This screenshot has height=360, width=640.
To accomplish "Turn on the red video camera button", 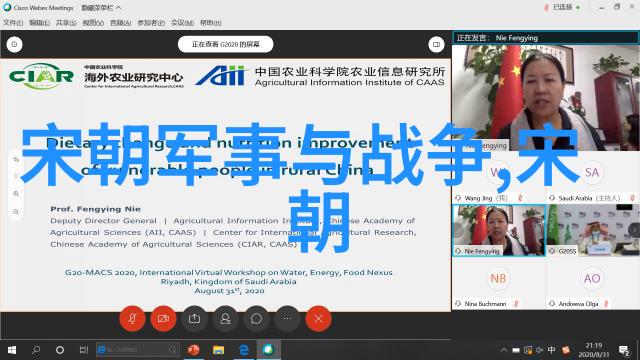I will tap(163, 319).
